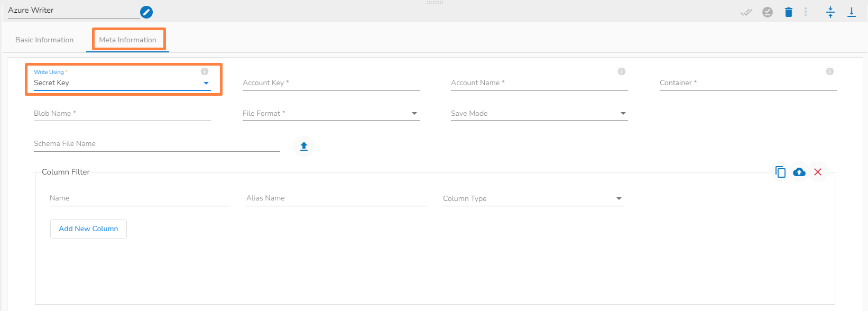Switch to the Basic Information tab

(x=44, y=40)
